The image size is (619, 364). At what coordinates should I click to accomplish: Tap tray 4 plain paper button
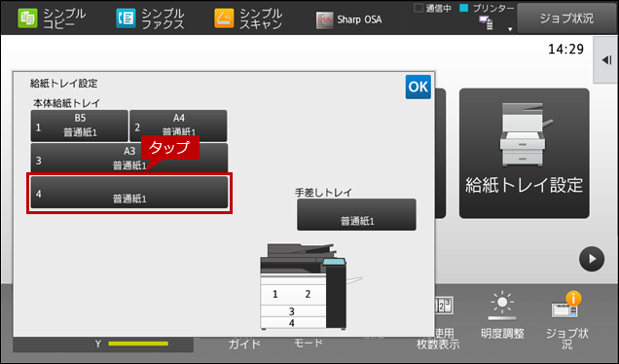pos(129,193)
